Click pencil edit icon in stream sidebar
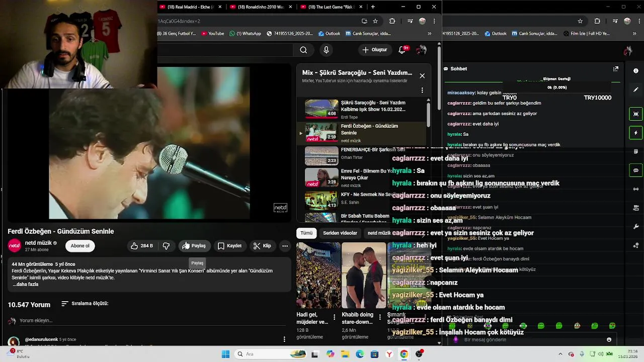The width and height of the screenshot is (644, 362). [x=636, y=89]
